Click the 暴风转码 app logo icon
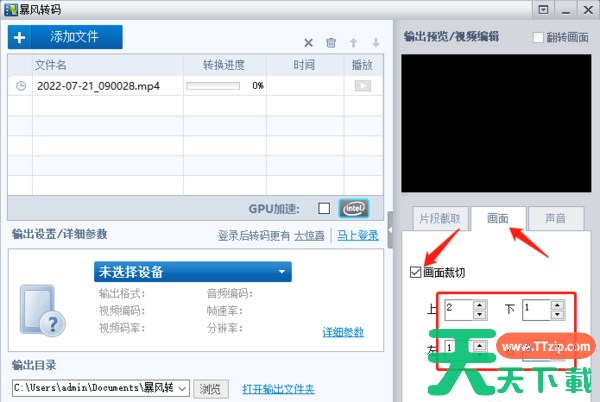600x402 pixels. coord(11,10)
